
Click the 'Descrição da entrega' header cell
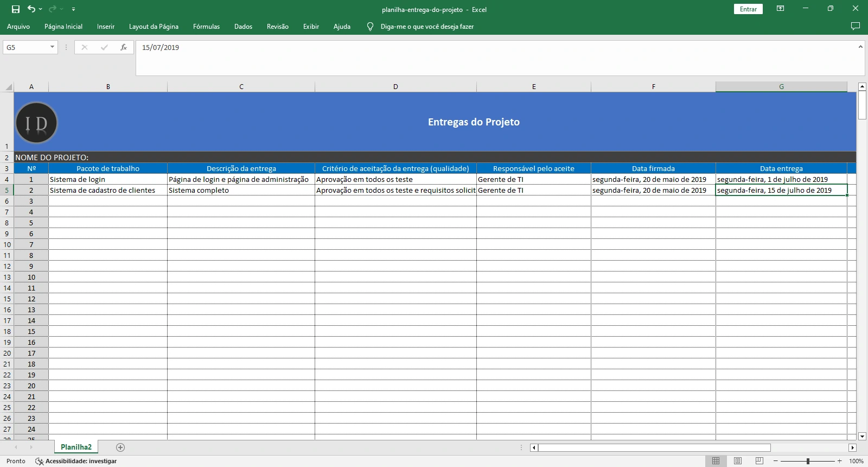[x=241, y=168]
